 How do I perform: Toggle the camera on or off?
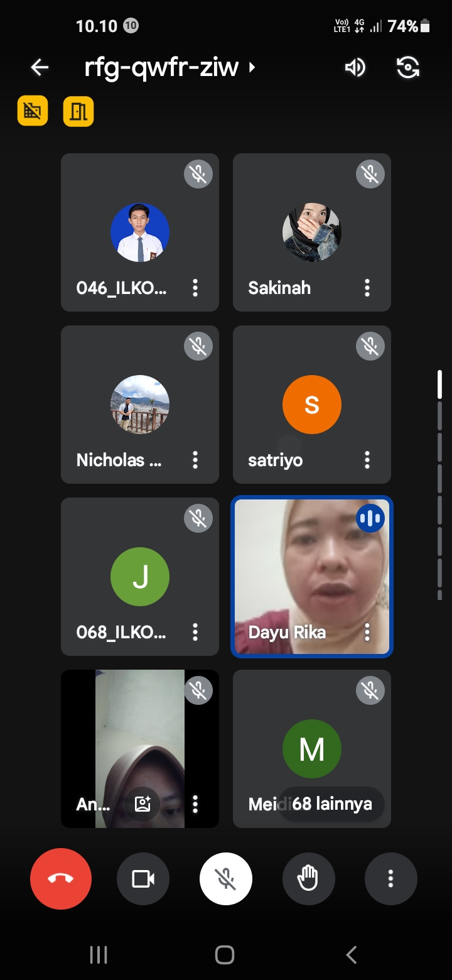(143, 878)
